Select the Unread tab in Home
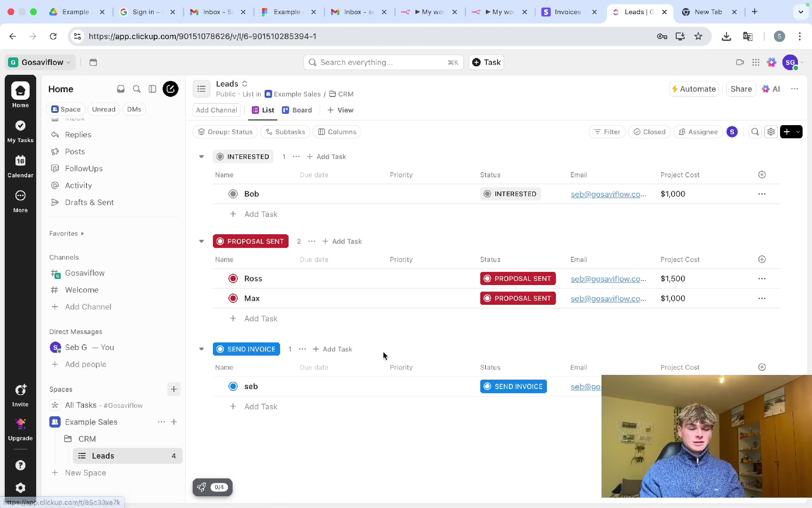Screen dimensions: 812x508 point(103,109)
